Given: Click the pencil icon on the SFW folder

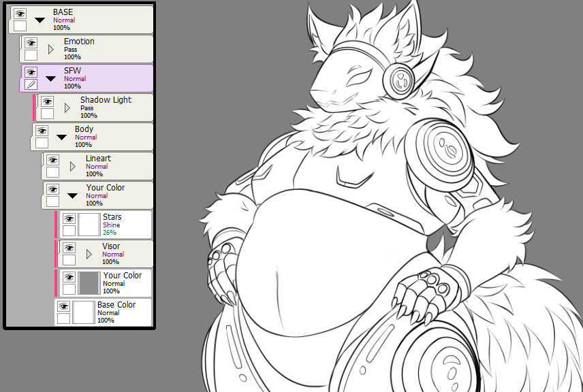Looking at the screenshot, I should pyautogui.click(x=31, y=84).
